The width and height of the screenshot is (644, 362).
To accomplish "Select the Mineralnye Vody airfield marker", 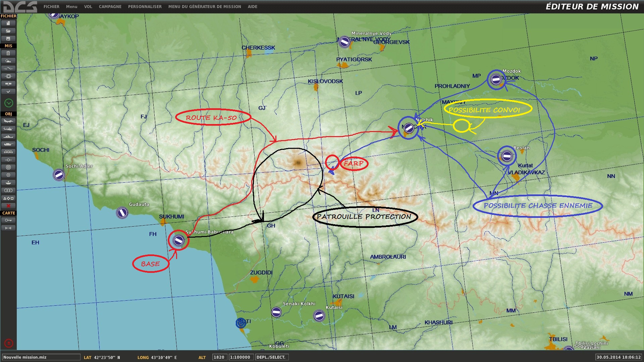I will click(x=344, y=42).
